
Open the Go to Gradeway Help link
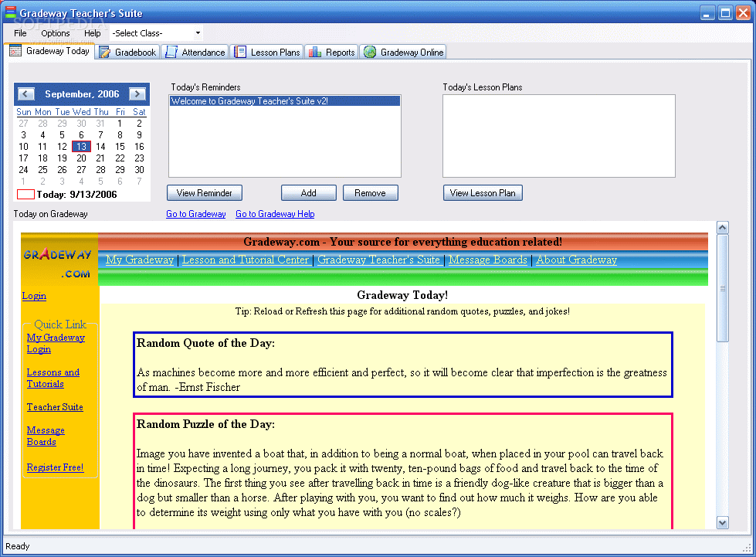pos(275,214)
